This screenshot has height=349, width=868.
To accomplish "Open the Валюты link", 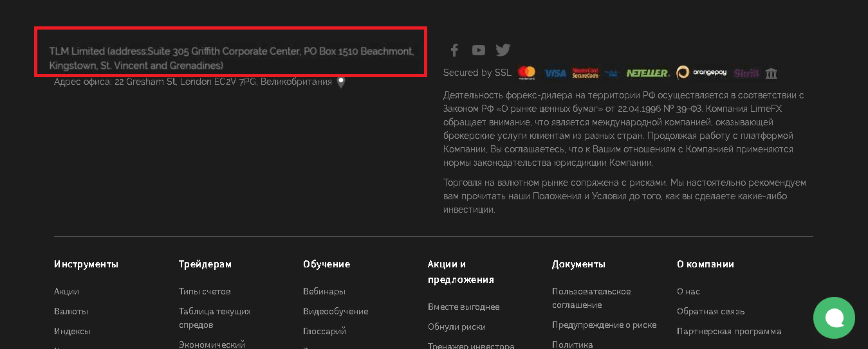I will coord(71,311).
